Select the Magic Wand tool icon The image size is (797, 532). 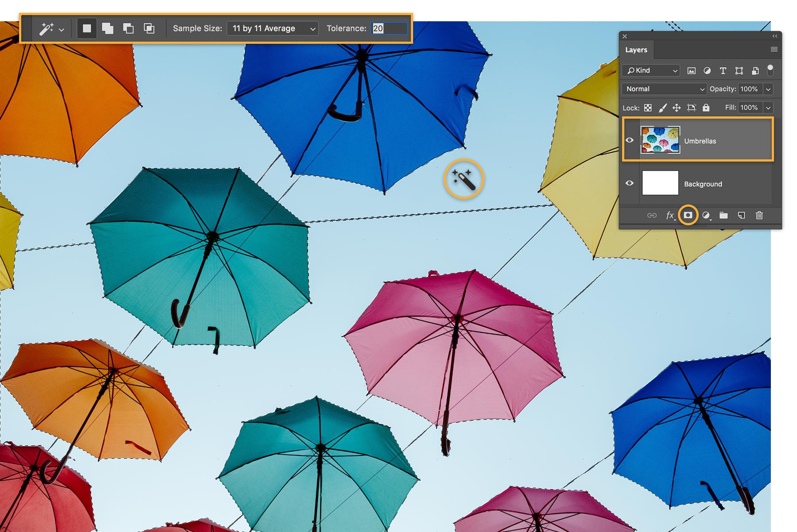[x=46, y=28]
